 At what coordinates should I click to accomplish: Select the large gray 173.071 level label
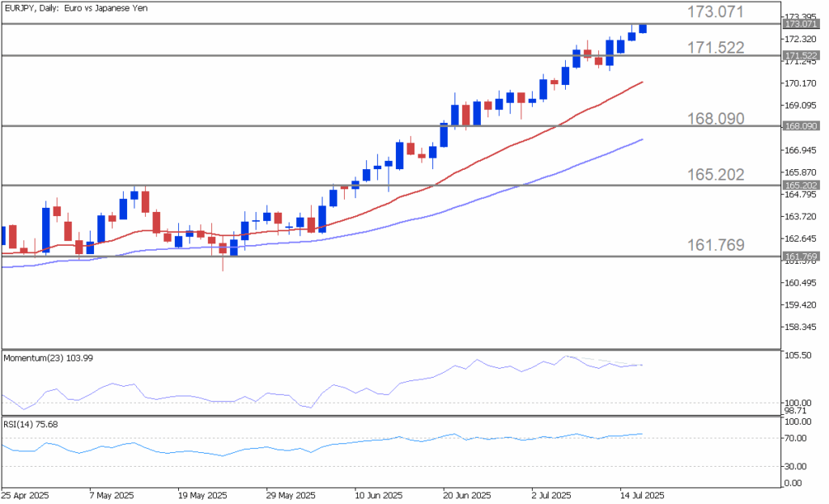pos(715,11)
